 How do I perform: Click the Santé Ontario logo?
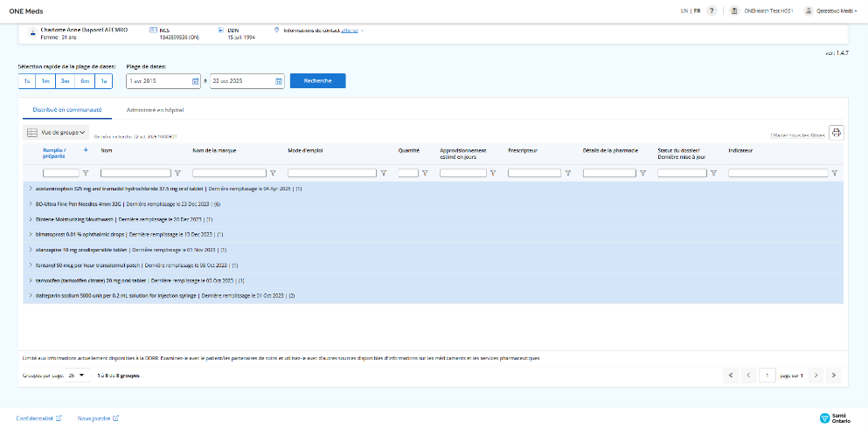836,418
